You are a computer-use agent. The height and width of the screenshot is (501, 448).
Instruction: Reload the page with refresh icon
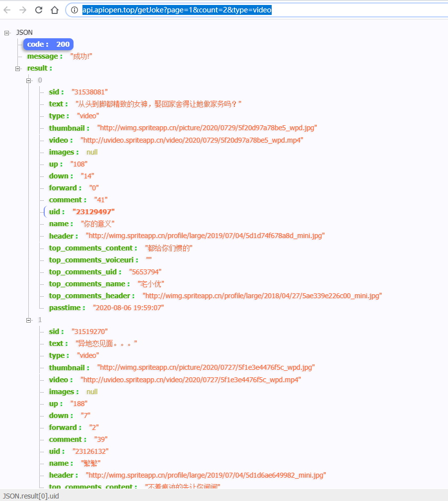[x=39, y=10]
